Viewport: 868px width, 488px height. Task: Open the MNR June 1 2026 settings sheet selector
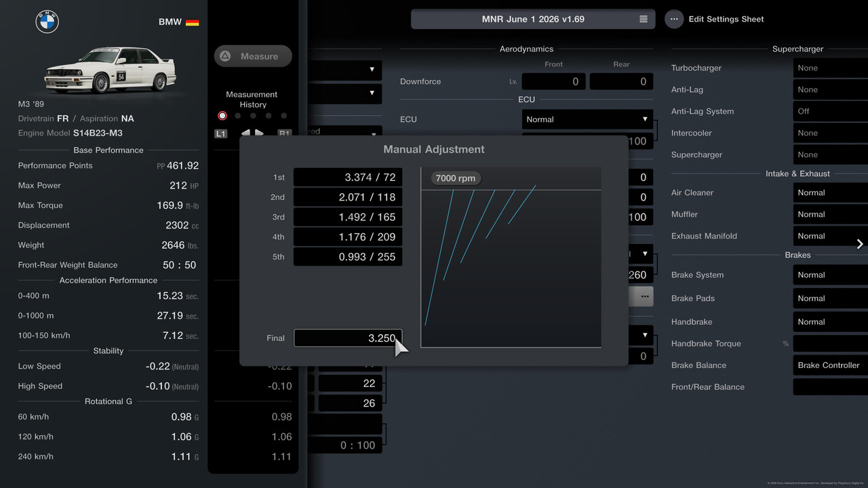pos(533,19)
